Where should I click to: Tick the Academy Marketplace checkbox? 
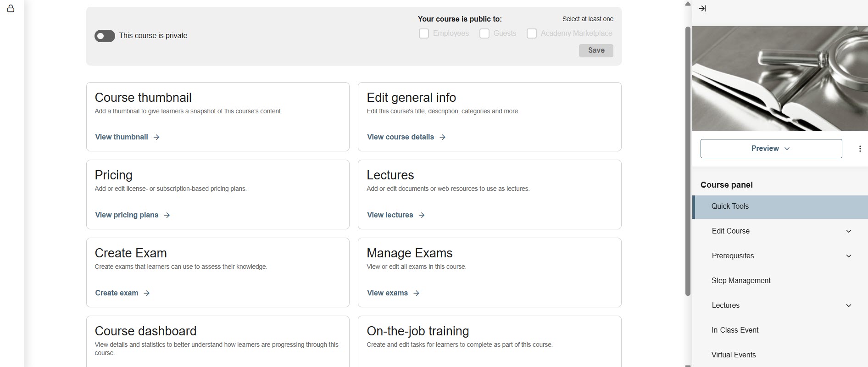click(532, 33)
